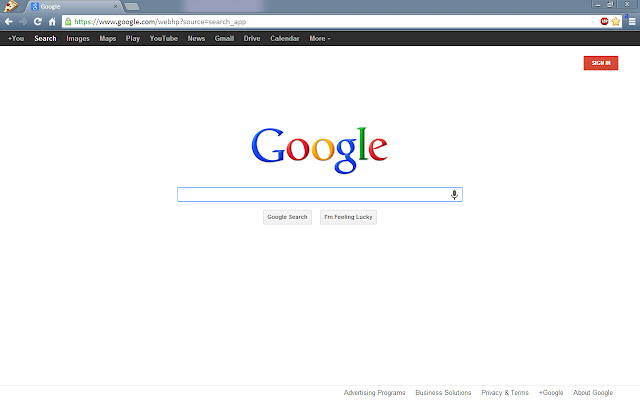This screenshot has height=400, width=640.
Task: Open a new tab button
Action: coord(132,7)
